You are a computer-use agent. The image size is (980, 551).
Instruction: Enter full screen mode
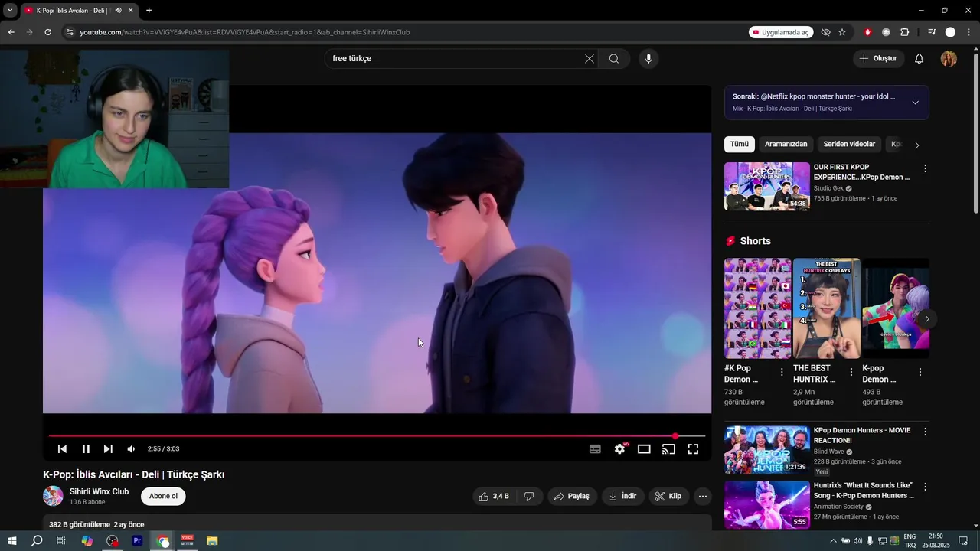tap(693, 449)
